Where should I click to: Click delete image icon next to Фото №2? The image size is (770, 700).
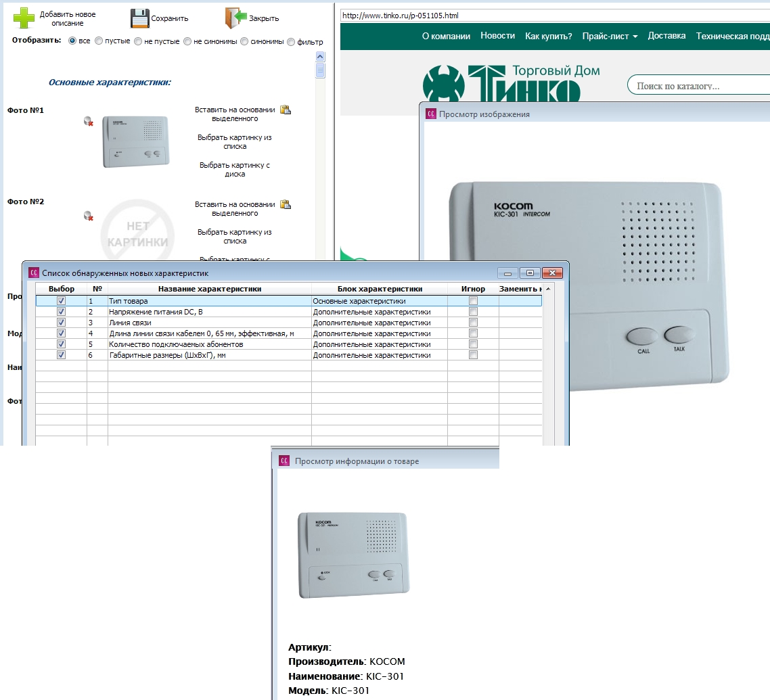[x=89, y=216]
